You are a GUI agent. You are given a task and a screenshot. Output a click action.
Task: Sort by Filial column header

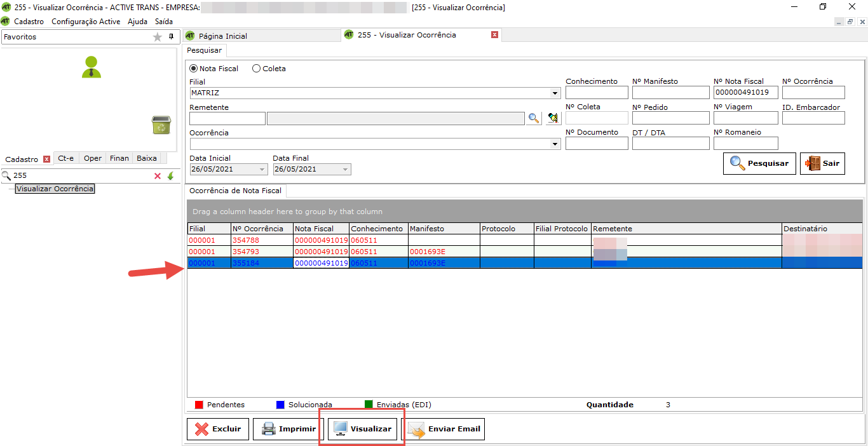(x=208, y=229)
